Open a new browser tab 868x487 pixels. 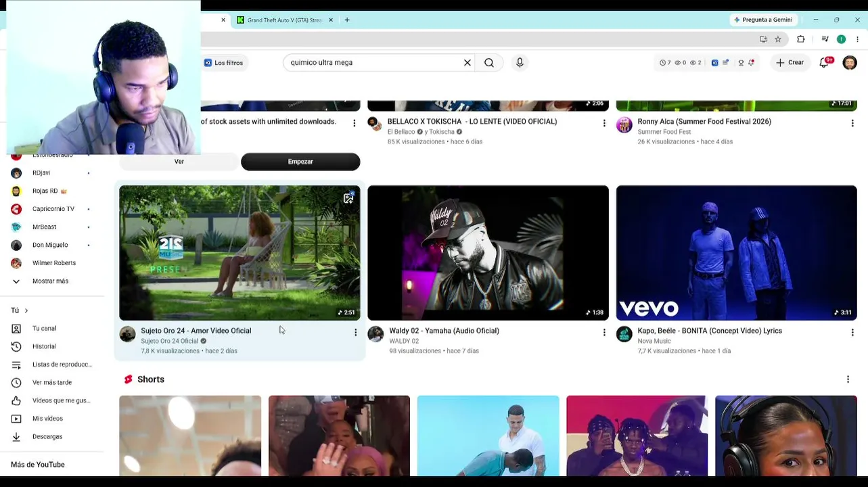coord(347,20)
